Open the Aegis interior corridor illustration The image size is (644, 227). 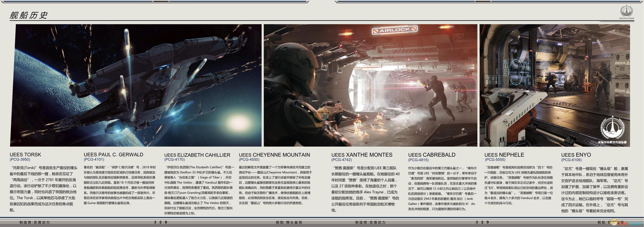(x=554, y=85)
